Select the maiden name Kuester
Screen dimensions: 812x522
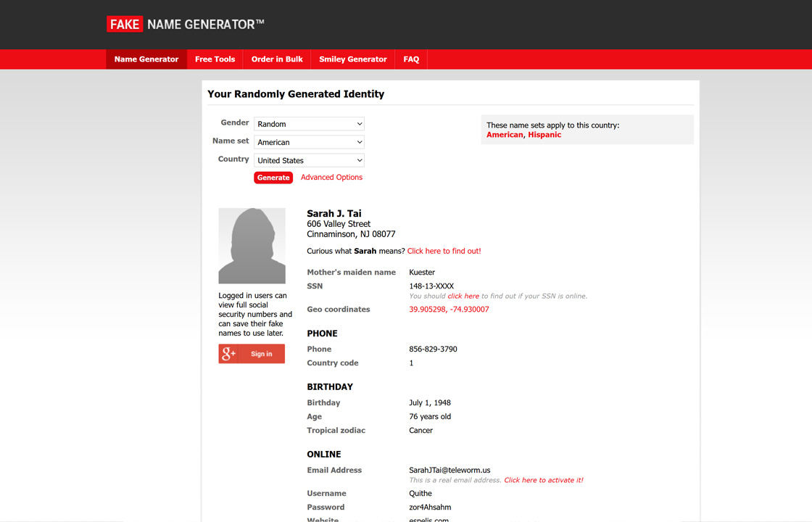click(422, 273)
